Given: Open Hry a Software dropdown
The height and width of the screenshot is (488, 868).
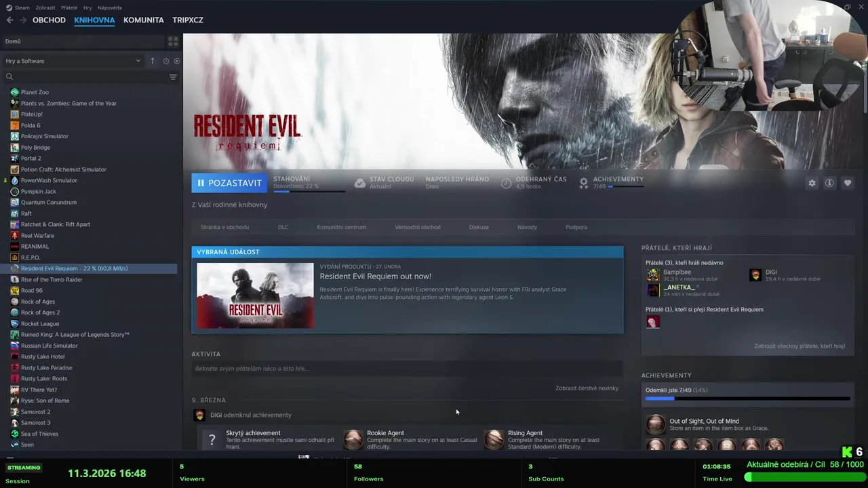Looking at the screenshot, I should pos(73,61).
